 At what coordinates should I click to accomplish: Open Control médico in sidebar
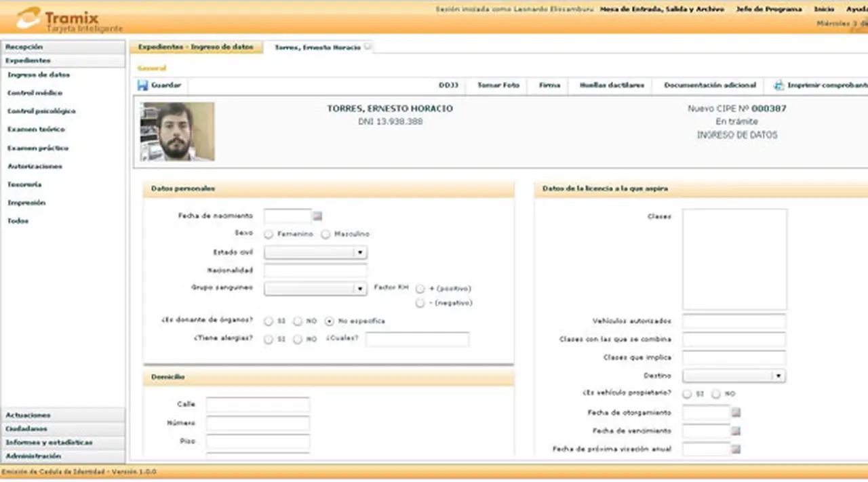[x=35, y=93]
